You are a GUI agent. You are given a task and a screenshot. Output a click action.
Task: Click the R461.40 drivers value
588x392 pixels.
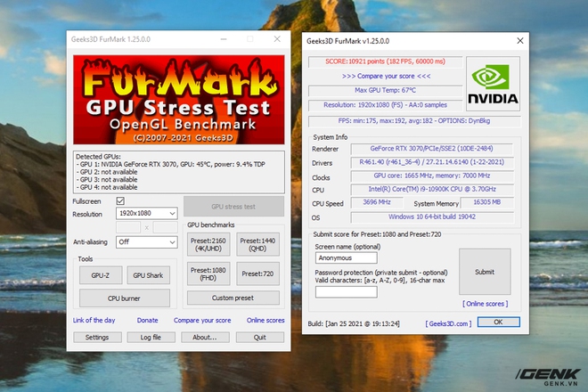tap(431, 162)
